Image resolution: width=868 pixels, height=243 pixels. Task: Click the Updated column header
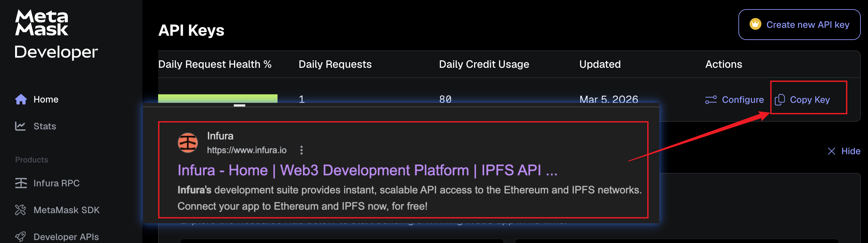click(600, 64)
